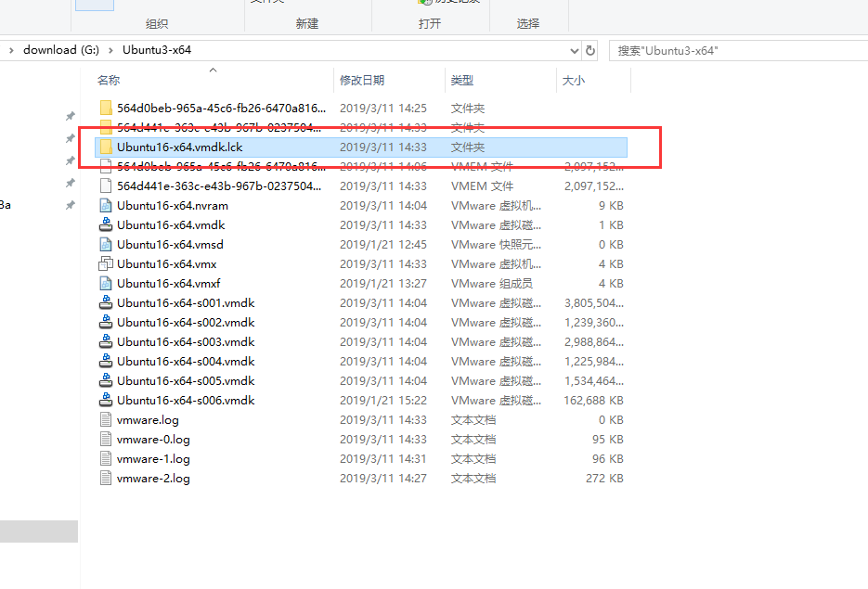Select the file name Ubuntu16-x64.vmdk.lck
The image size is (868, 589).
tap(180, 147)
